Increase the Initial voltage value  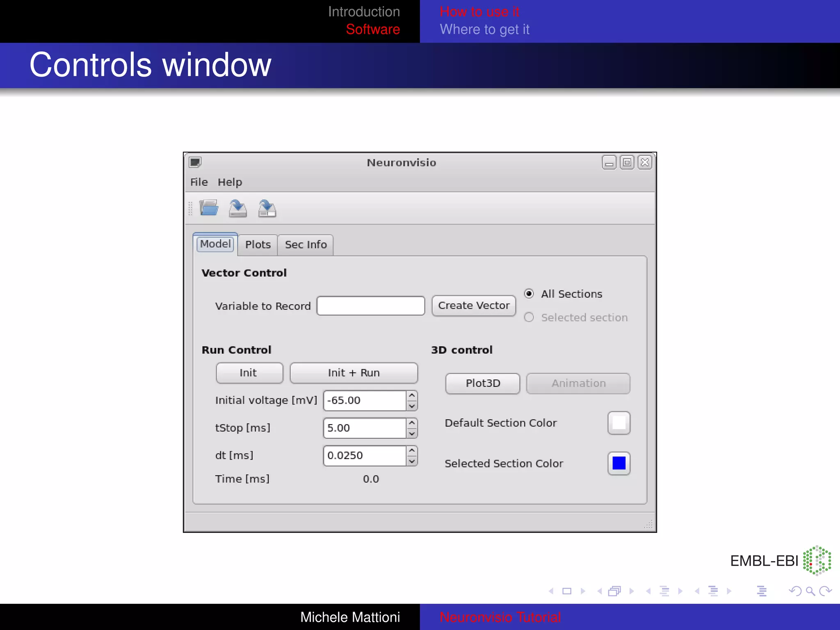(x=412, y=395)
